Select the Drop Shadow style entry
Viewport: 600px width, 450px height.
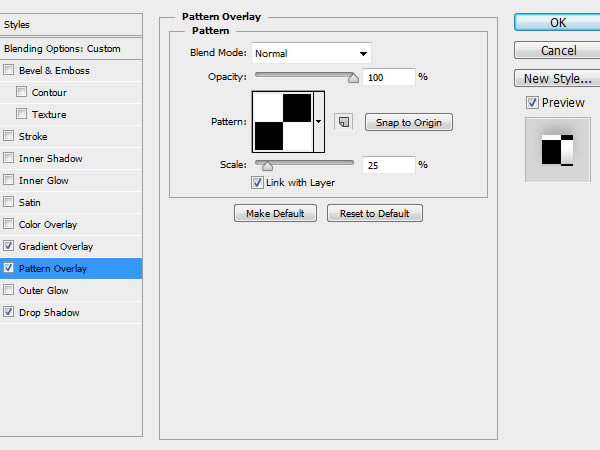71,312
